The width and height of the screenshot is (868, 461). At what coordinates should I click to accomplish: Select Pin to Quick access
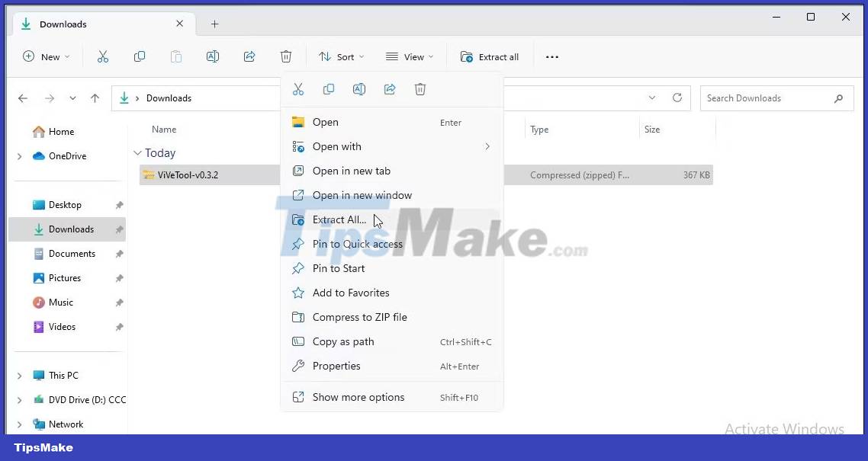pos(358,244)
